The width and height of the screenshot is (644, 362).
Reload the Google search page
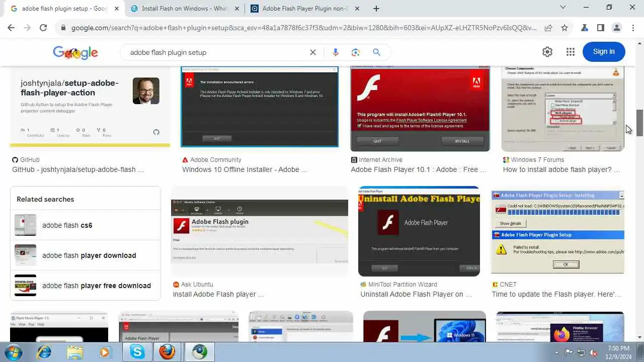43,28
